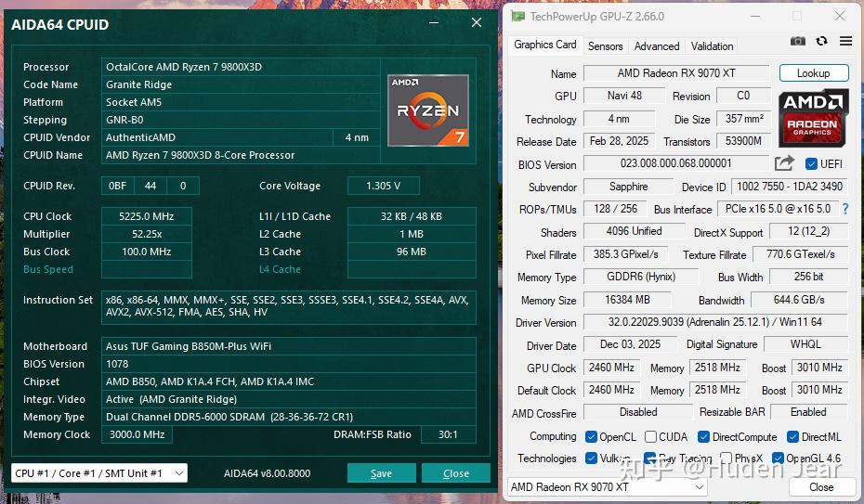Click the Save button in AIDA64
Screen dimensions: 864x504
381,473
